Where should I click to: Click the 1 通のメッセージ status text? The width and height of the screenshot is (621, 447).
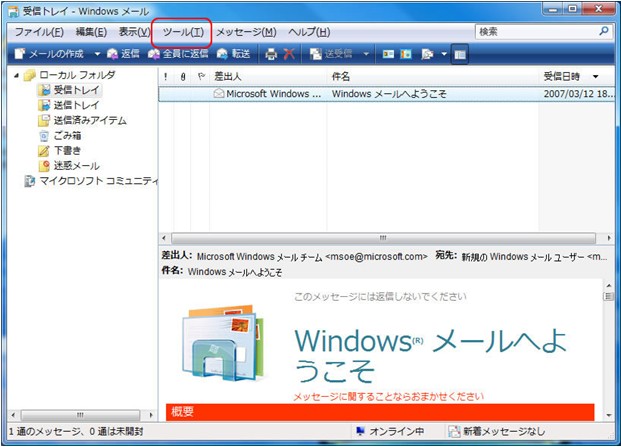(76, 431)
